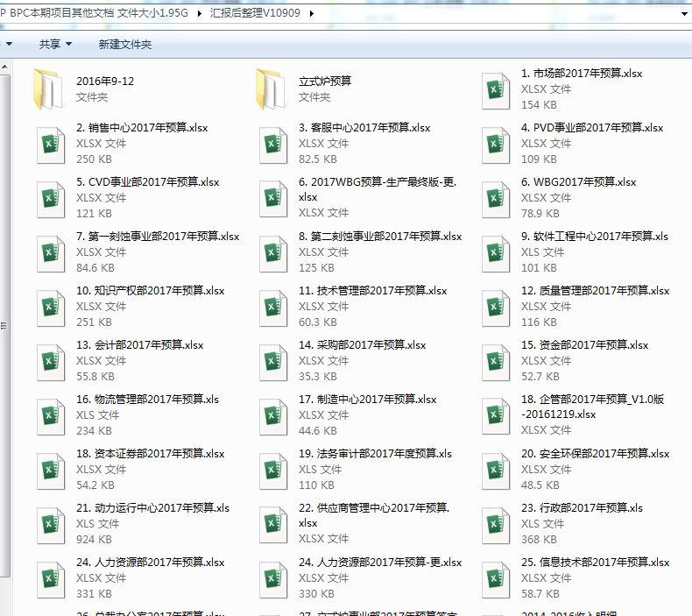
Task: Select file name 6. WBG2017年预算.xlsx
Action: click(x=578, y=182)
